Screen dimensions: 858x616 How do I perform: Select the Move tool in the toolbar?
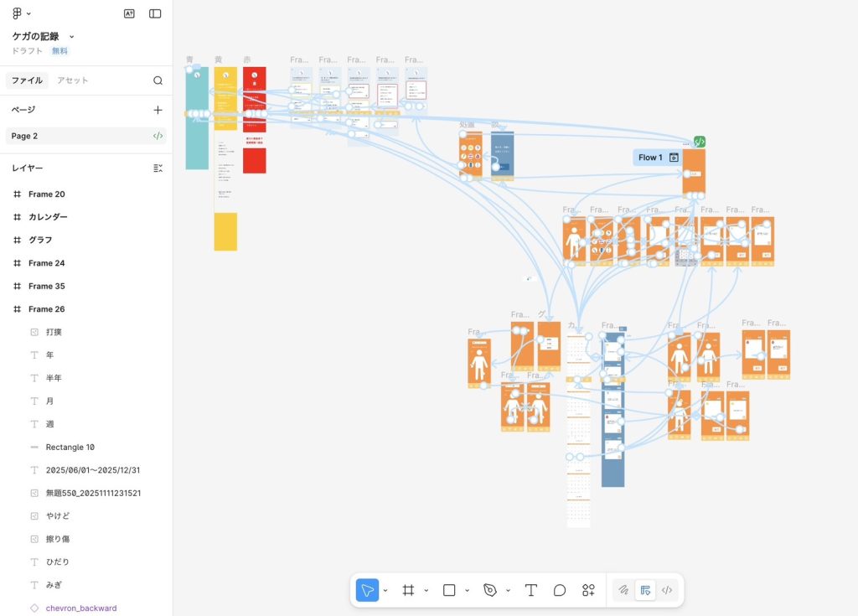[x=367, y=590]
